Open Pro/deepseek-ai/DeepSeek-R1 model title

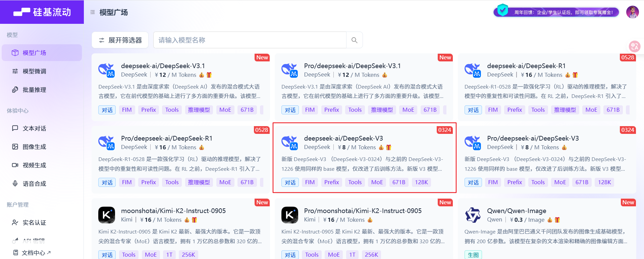point(167,138)
